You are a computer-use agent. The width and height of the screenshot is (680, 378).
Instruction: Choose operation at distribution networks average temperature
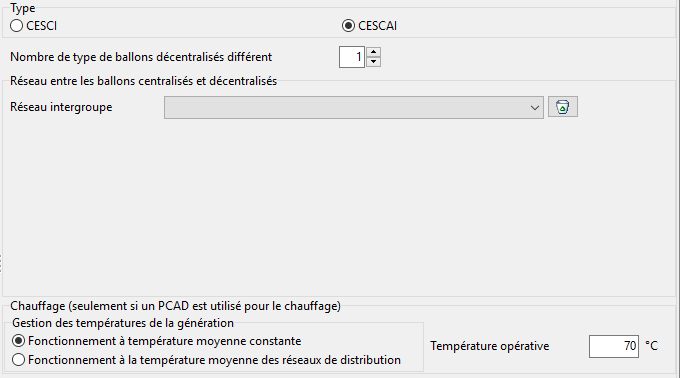pos(18,360)
